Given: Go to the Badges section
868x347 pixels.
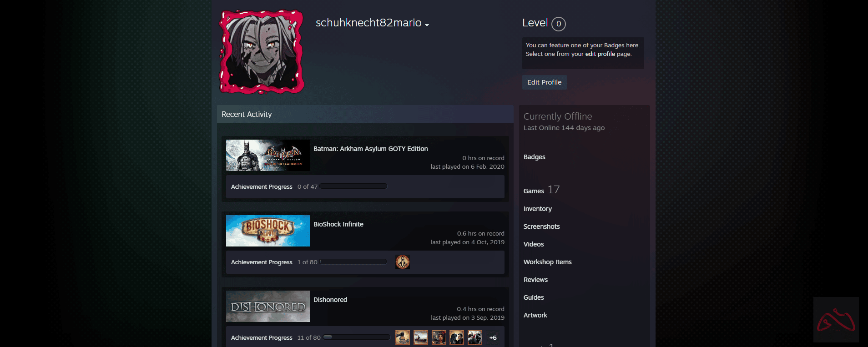Looking at the screenshot, I should click(535, 157).
